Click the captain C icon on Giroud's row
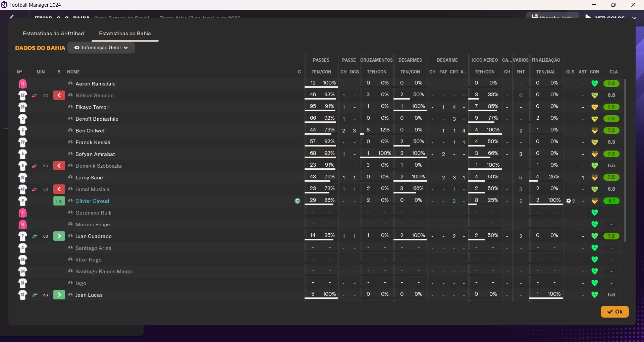Viewport: 644px width, 342px height. pyautogui.click(x=298, y=201)
